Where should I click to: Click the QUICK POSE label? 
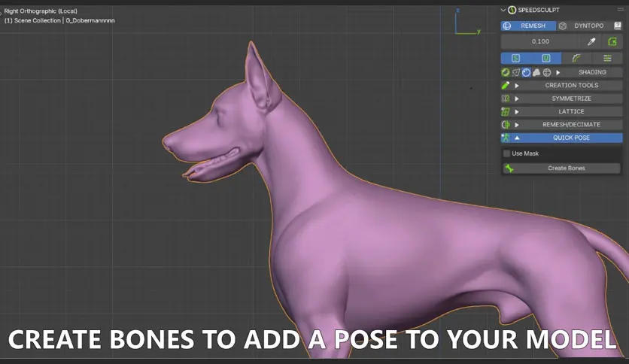coord(571,138)
